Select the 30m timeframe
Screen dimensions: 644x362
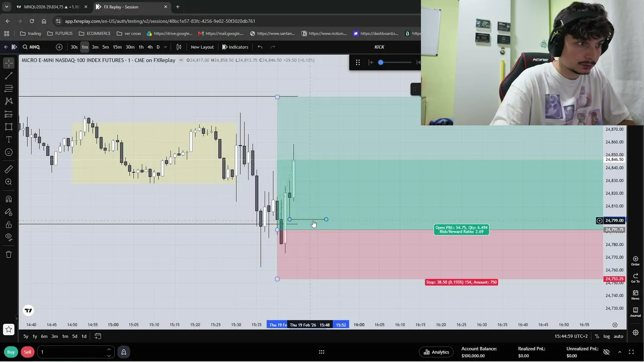130,47
